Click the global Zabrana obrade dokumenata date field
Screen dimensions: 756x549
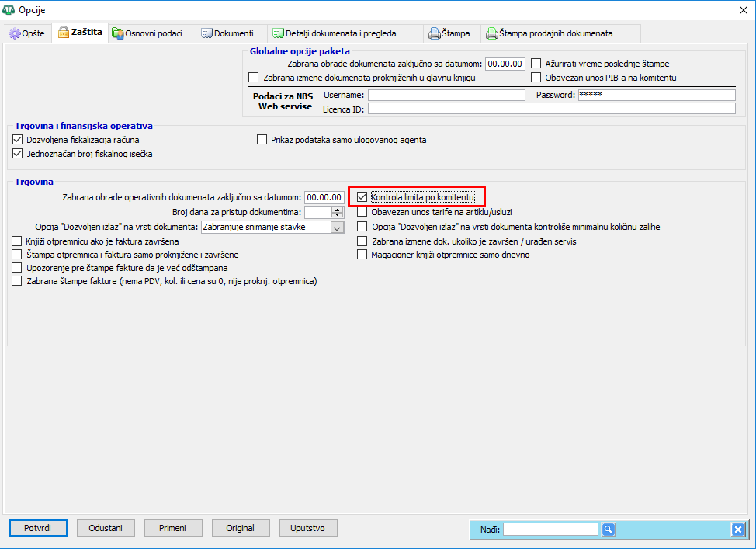point(505,64)
